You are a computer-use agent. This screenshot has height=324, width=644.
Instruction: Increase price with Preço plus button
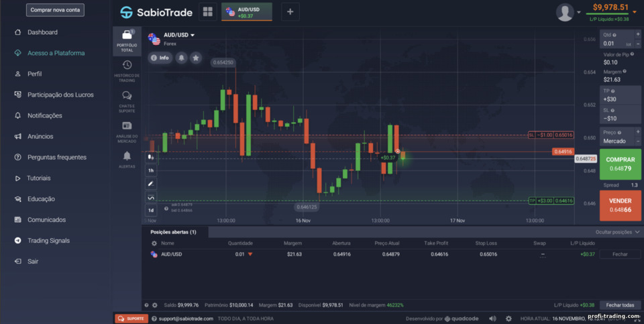638,132
